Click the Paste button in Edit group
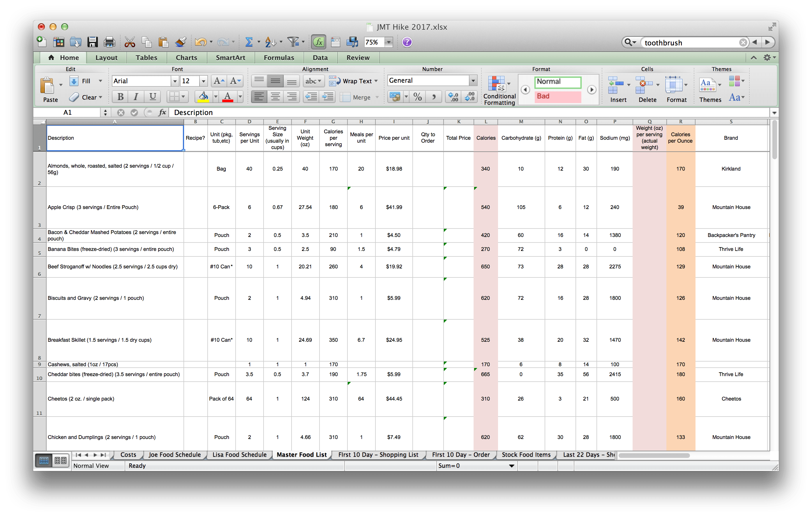 [50, 90]
